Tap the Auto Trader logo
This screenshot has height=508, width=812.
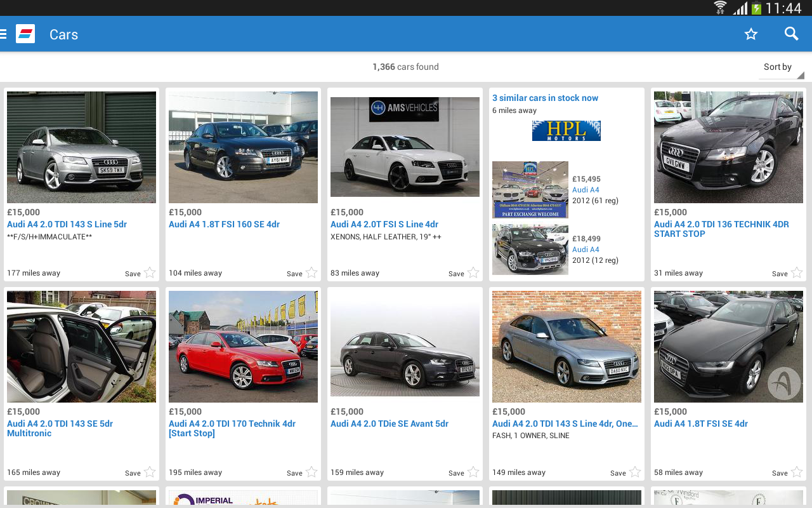25,33
